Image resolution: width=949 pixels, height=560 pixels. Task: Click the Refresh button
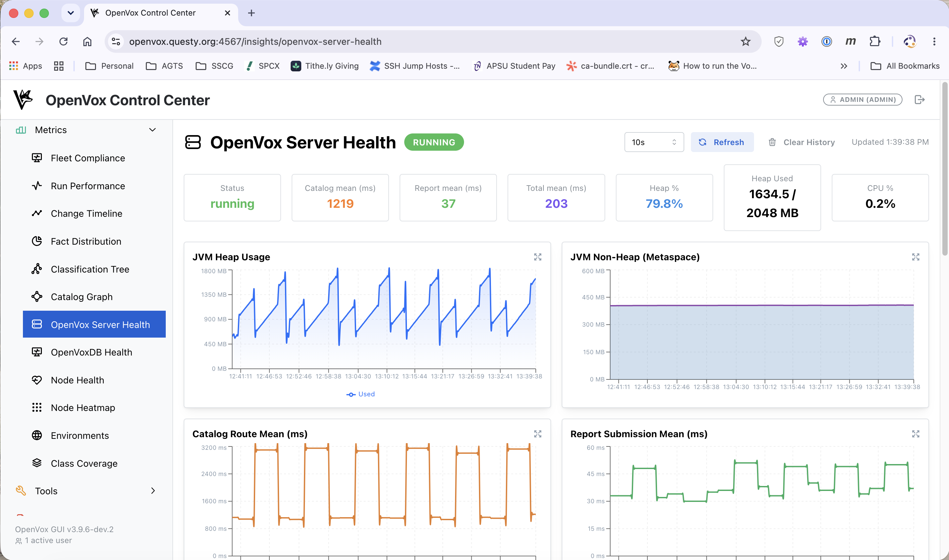click(x=722, y=142)
